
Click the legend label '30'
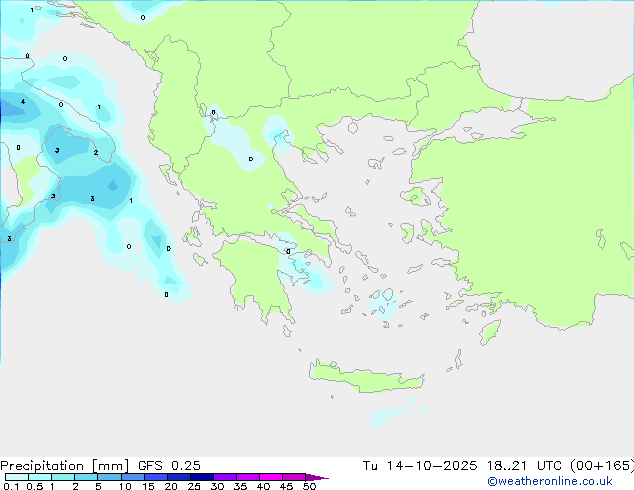[x=217, y=486]
